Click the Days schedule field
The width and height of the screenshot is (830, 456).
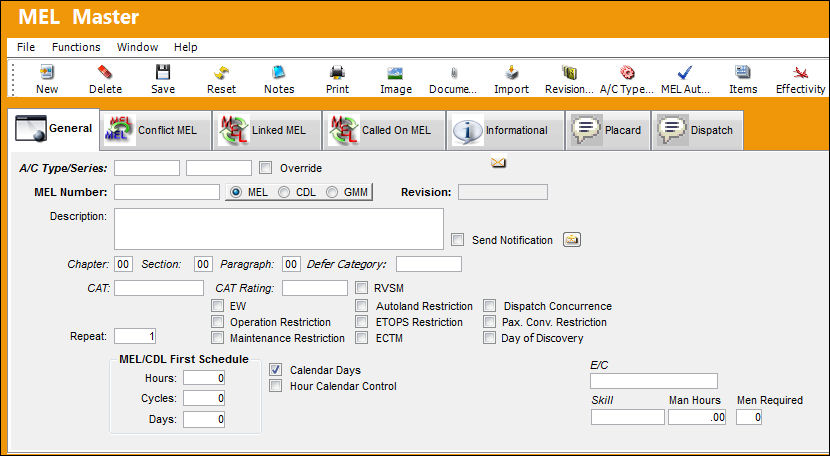tap(204, 419)
